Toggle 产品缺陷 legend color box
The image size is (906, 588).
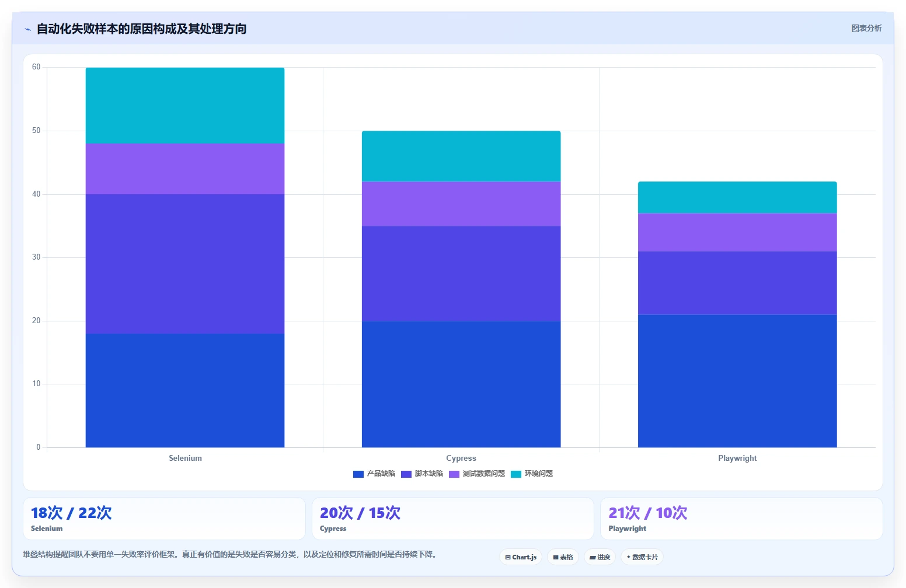click(x=358, y=474)
